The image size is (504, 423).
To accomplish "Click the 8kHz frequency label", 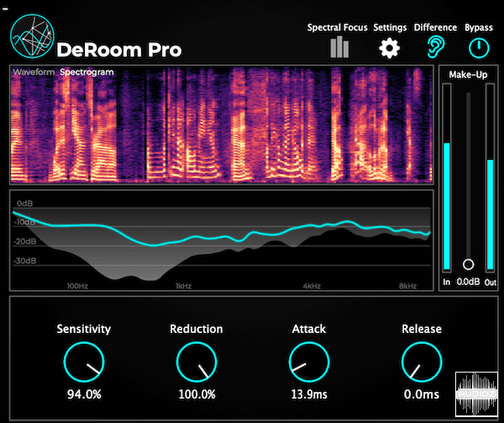I will pos(408,286).
